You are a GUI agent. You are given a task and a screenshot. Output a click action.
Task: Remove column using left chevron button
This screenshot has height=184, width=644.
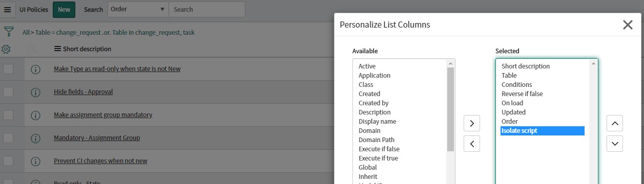pyautogui.click(x=472, y=144)
